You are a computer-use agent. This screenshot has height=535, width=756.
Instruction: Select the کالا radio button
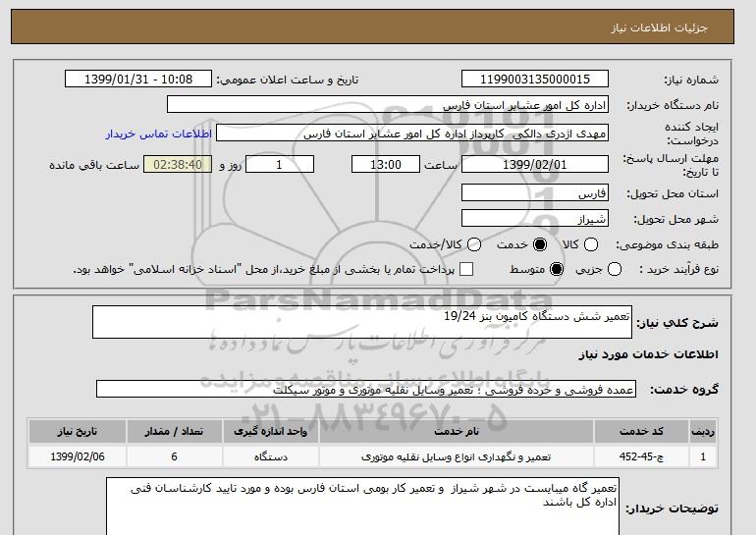pos(591,244)
